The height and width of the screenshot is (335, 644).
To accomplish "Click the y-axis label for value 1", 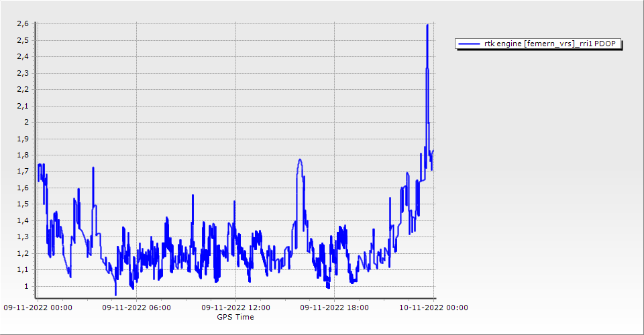I will coord(26,286).
